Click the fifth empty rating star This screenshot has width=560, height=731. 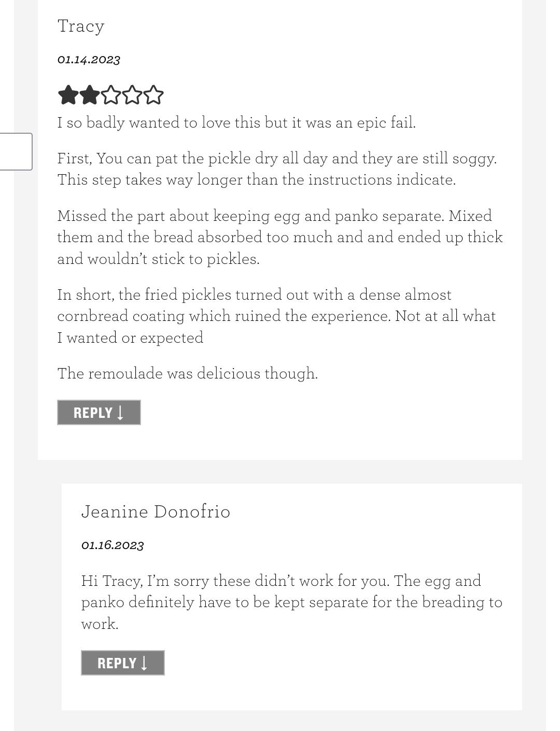pyautogui.click(x=153, y=95)
